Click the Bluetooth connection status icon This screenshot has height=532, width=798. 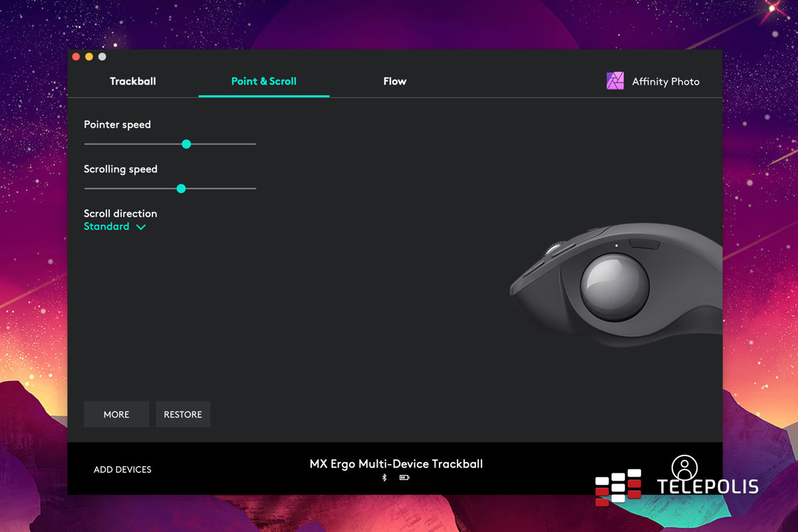coord(384,477)
